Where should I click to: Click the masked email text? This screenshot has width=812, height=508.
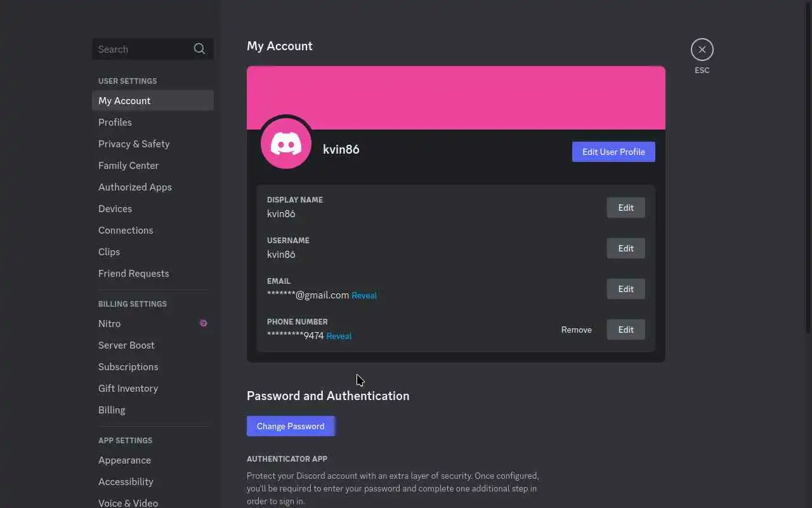(308, 295)
